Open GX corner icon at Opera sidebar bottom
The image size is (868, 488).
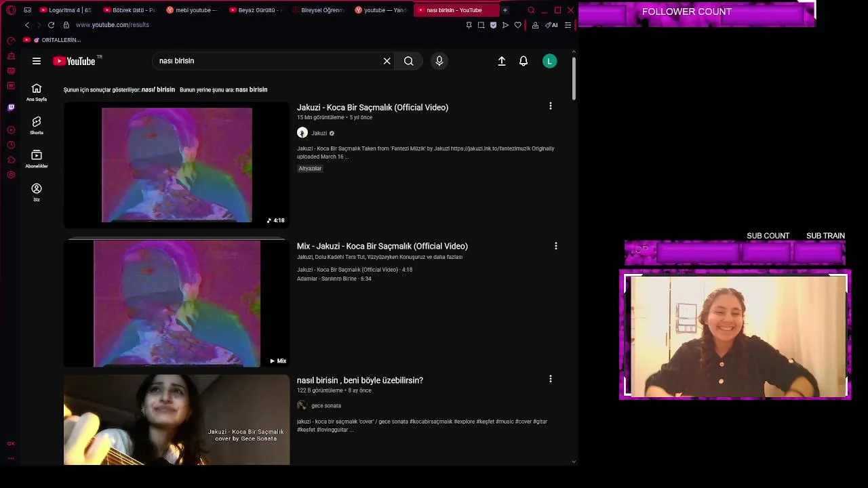[11, 443]
